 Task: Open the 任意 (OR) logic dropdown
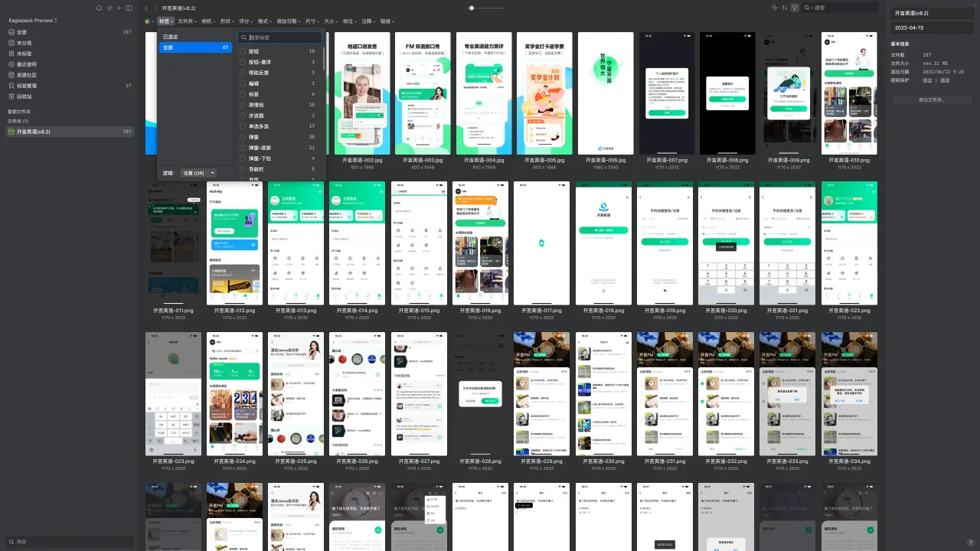click(x=197, y=174)
